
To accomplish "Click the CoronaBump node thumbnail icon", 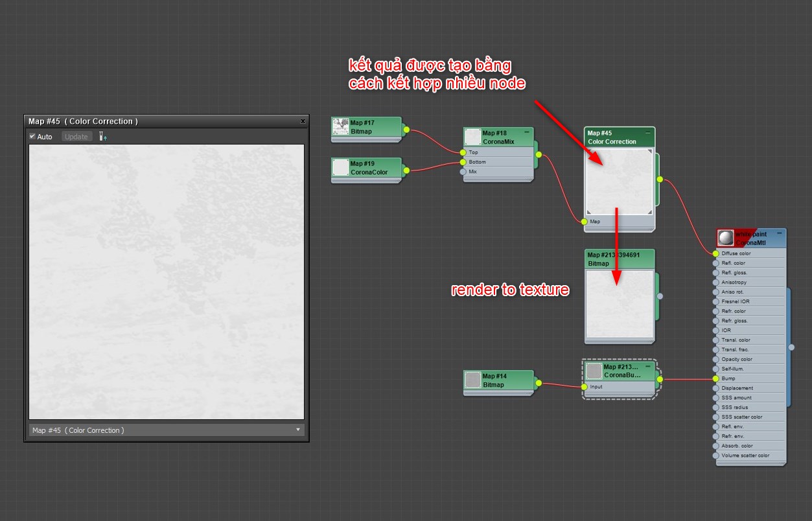I will (594, 371).
